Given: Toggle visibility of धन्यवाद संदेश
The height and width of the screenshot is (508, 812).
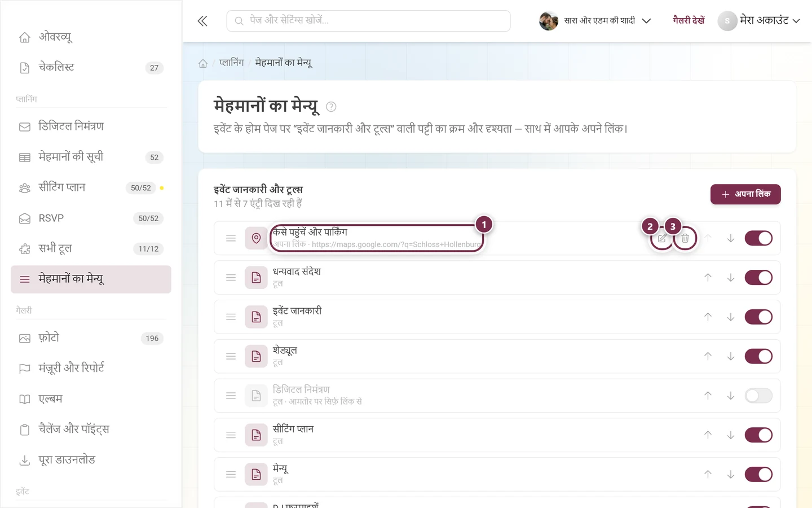Looking at the screenshot, I should [758, 278].
